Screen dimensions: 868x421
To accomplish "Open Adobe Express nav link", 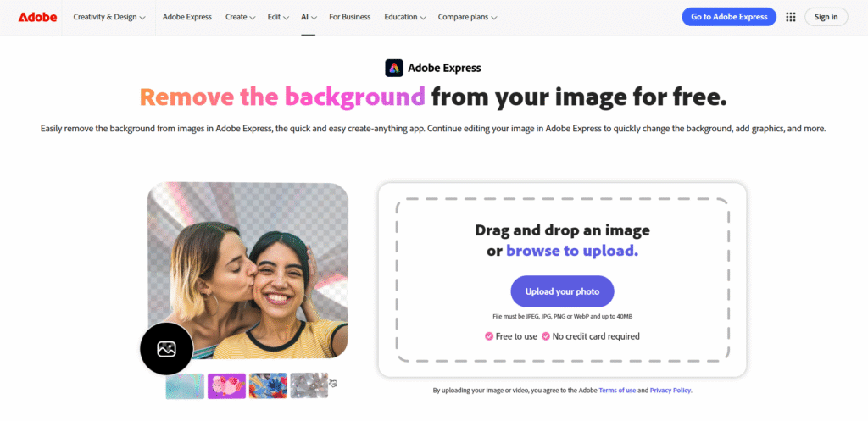I will coord(187,17).
